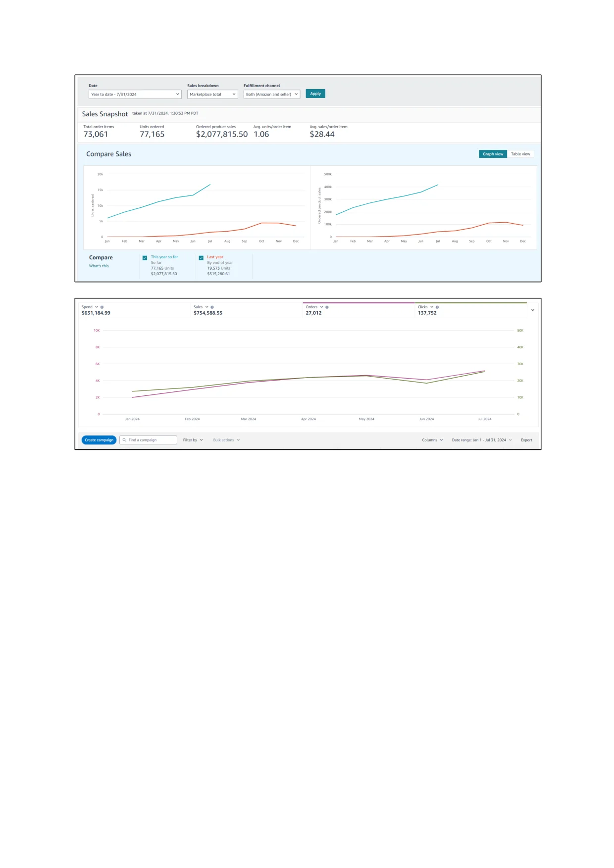614x868 pixels.
Task: Uncheck the 'Last year' comparison checkbox
Action: coord(201,258)
